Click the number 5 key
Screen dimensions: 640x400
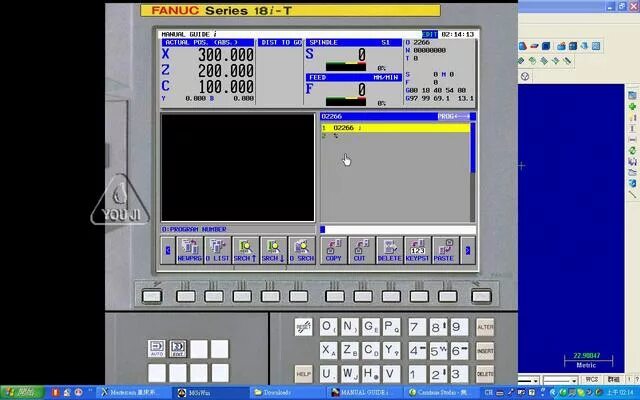(x=438, y=351)
